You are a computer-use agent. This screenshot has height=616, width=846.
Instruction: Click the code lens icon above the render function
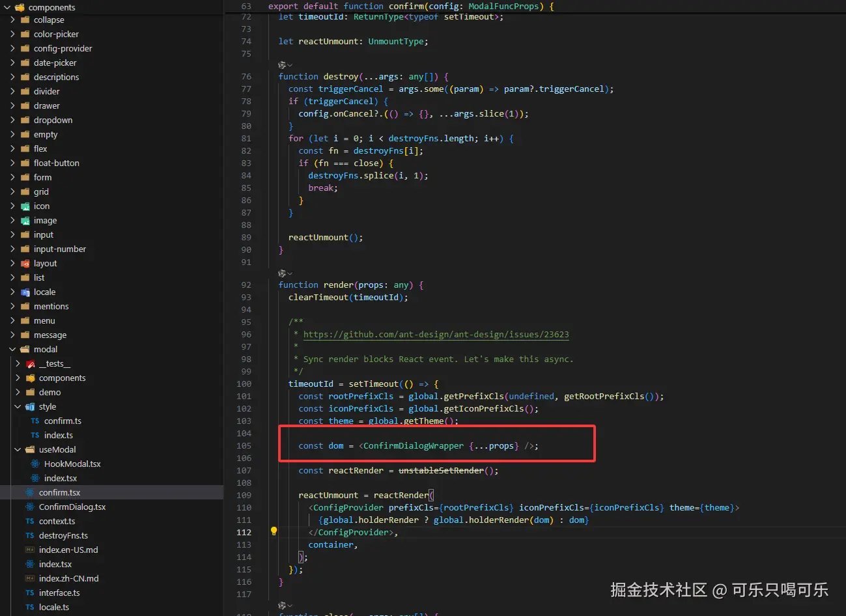[x=283, y=273]
